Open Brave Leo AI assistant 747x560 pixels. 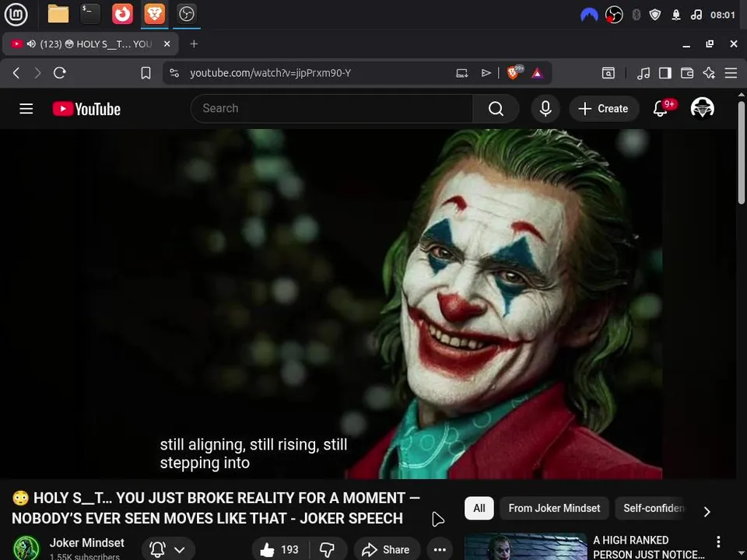[x=709, y=73]
